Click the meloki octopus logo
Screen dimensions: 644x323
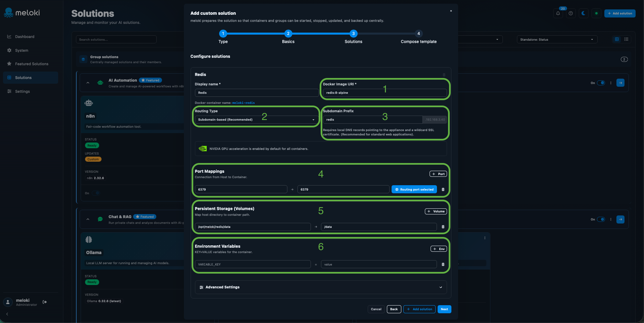[9, 13]
